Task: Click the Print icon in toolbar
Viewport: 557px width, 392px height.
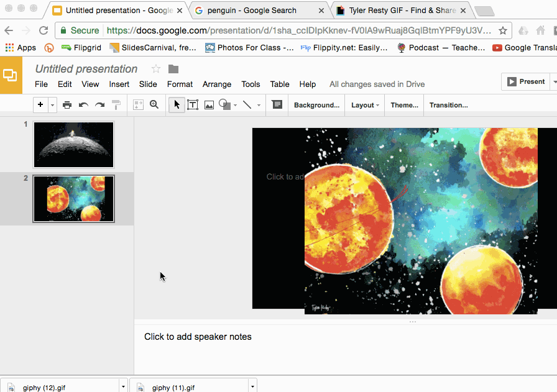Action: tap(67, 105)
